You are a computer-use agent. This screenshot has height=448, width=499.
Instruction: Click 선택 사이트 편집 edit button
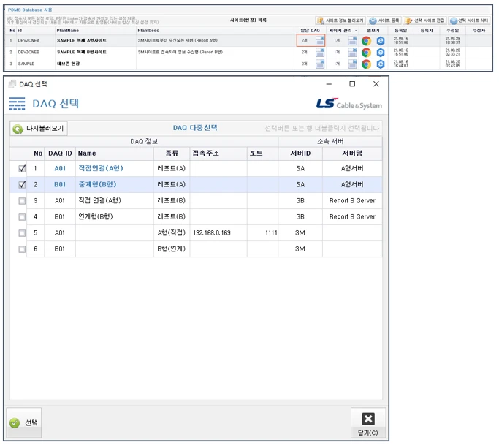coord(425,20)
